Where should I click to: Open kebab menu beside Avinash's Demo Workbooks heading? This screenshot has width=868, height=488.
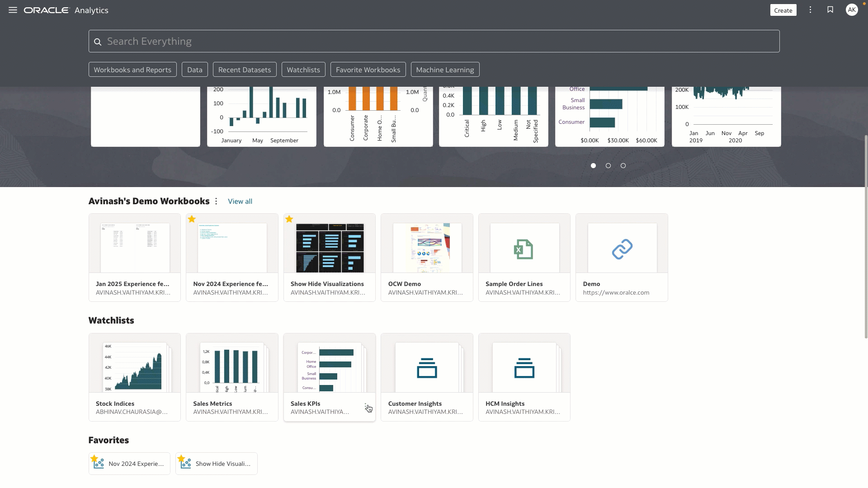coord(217,202)
